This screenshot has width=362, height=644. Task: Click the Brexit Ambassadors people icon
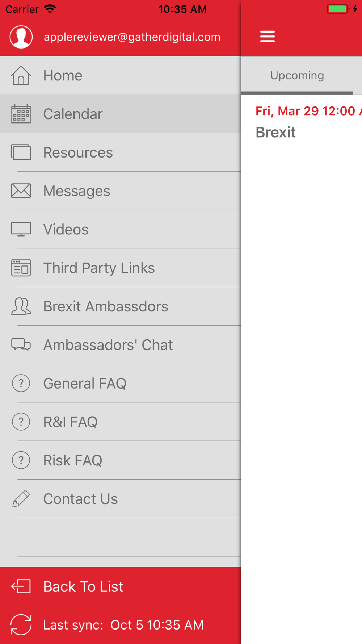(x=21, y=306)
